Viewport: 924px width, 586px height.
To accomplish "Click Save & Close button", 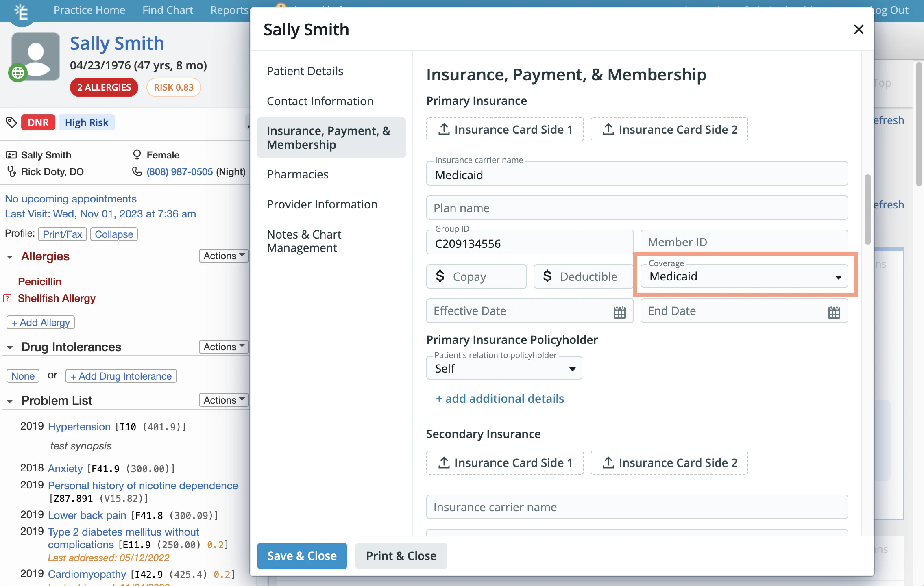I will coord(302,556).
